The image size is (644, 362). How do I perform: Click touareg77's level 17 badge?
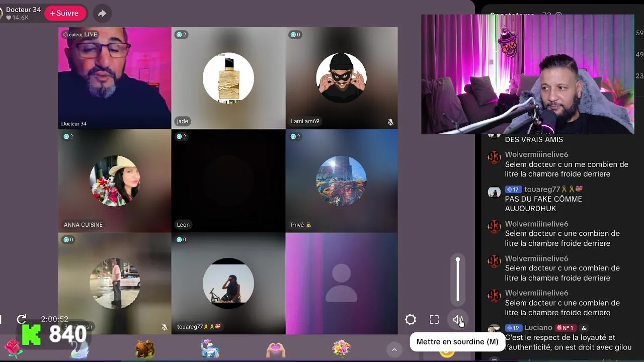[514, 189]
